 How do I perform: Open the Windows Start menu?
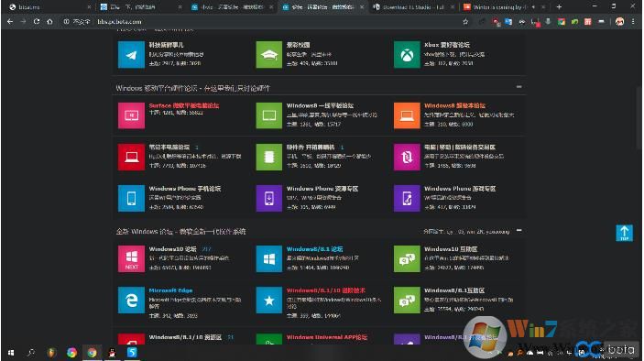[11, 353]
